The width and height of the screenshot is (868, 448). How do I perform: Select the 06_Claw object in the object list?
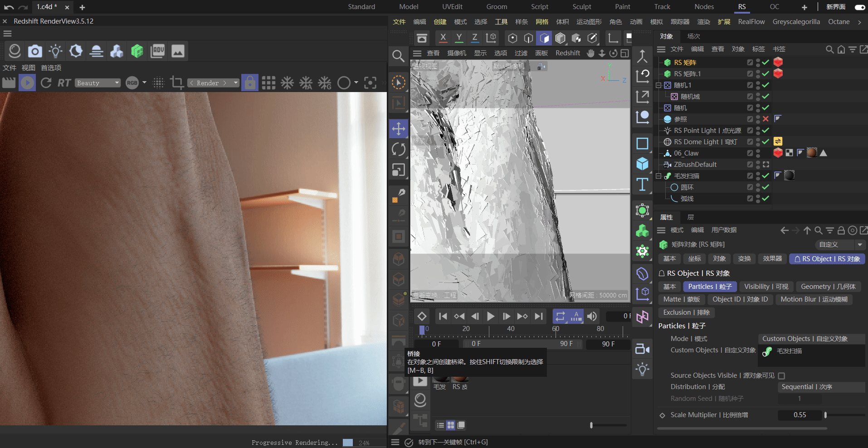coord(686,153)
